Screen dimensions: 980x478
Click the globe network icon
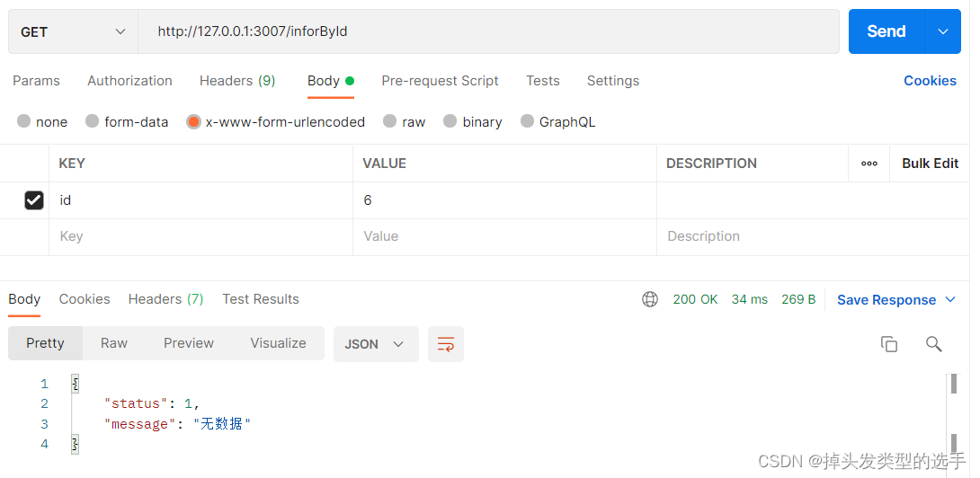pos(650,299)
